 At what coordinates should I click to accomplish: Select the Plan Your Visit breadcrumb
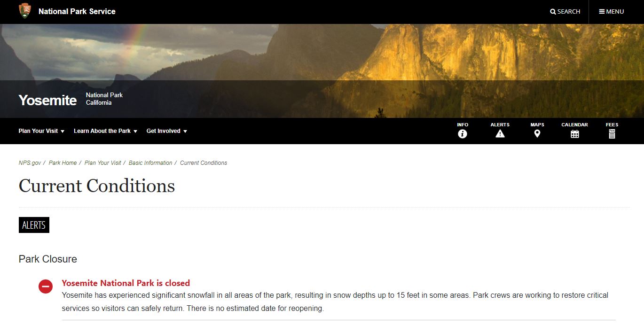click(103, 163)
